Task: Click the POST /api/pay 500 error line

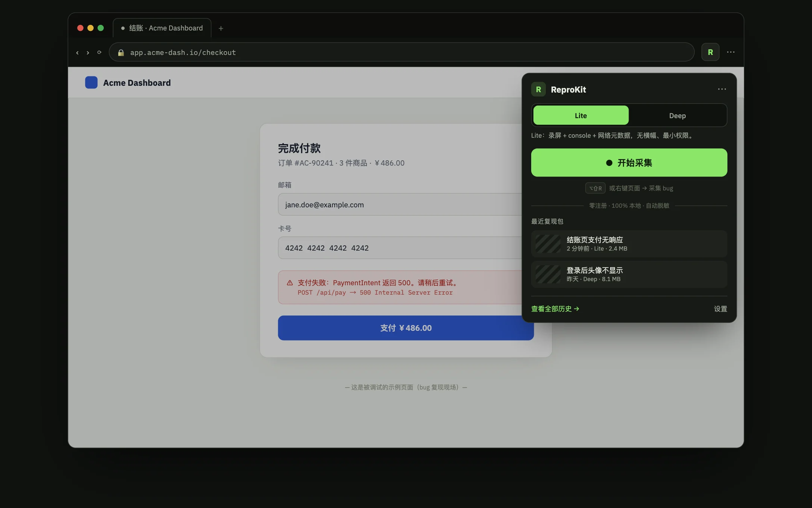Action: [x=375, y=292]
